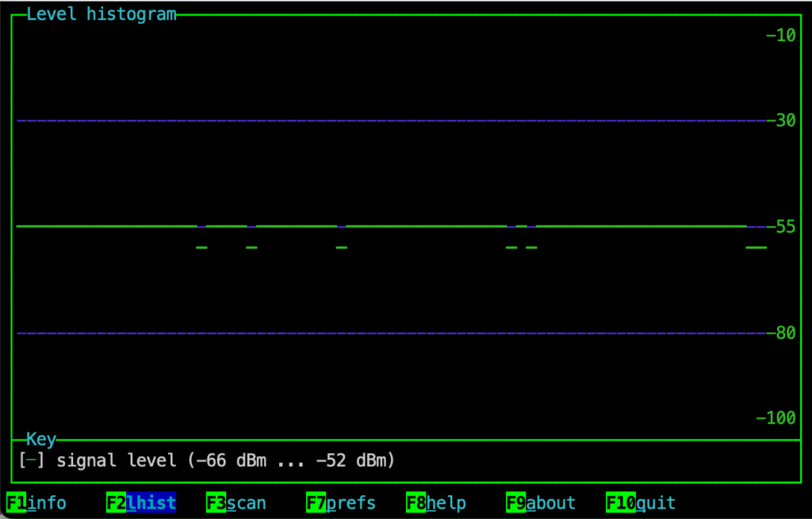Click the -10 axis label
This screenshot has height=519, width=812.
click(x=781, y=35)
